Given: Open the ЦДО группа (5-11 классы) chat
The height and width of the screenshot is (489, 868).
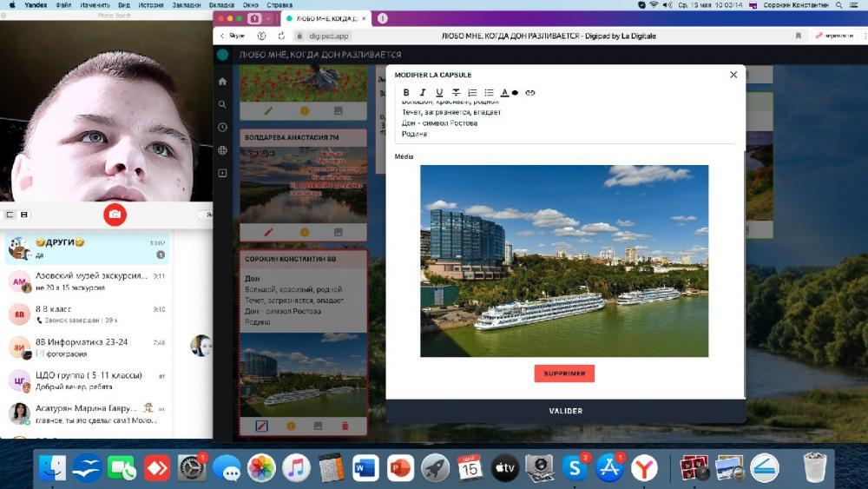Looking at the screenshot, I should pyautogui.click(x=87, y=380).
